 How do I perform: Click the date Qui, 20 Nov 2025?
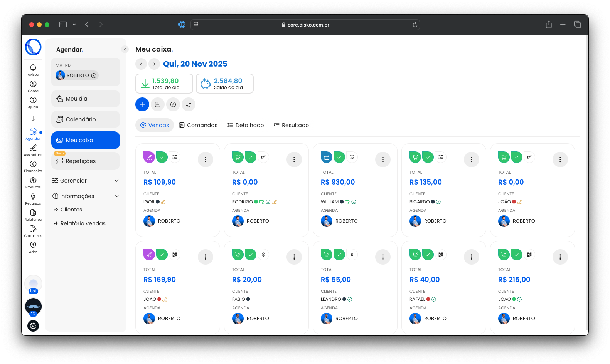click(x=195, y=64)
